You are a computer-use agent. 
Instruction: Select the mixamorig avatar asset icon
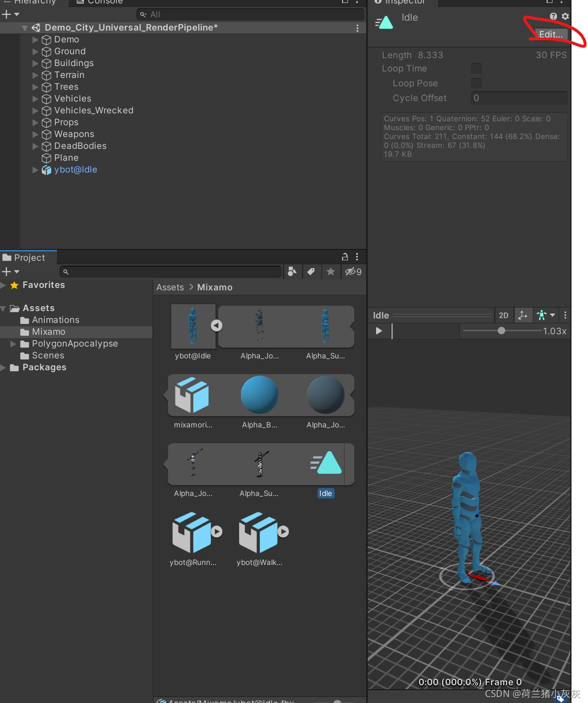[193, 394]
